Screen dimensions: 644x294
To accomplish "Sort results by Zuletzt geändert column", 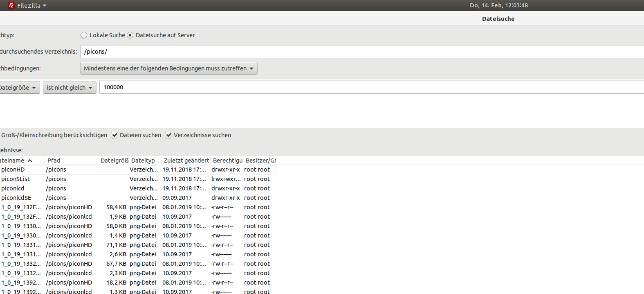I will point(186,161).
